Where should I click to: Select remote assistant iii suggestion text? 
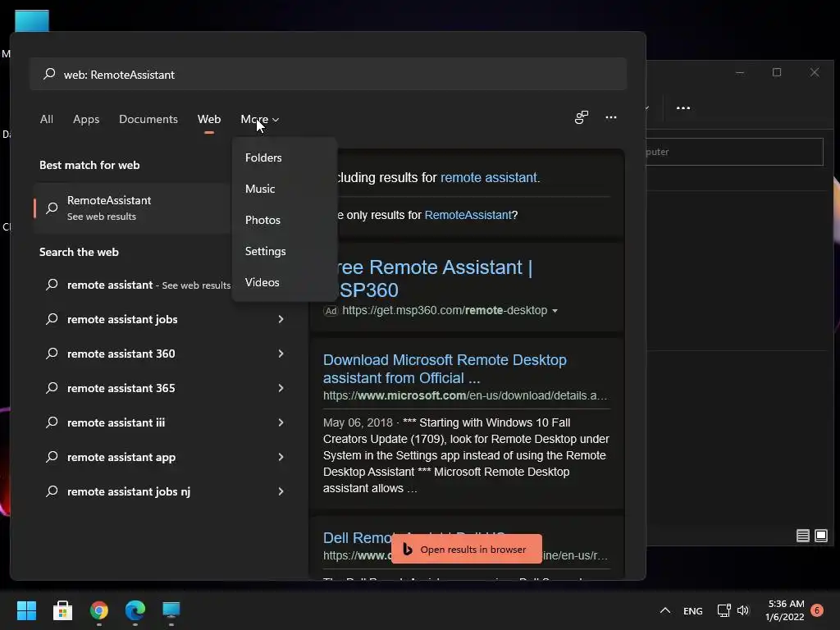click(116, 422)
